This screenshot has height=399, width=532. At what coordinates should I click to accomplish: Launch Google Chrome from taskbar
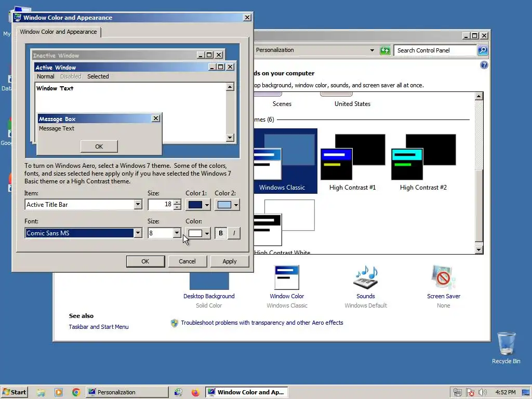(76, 393)
